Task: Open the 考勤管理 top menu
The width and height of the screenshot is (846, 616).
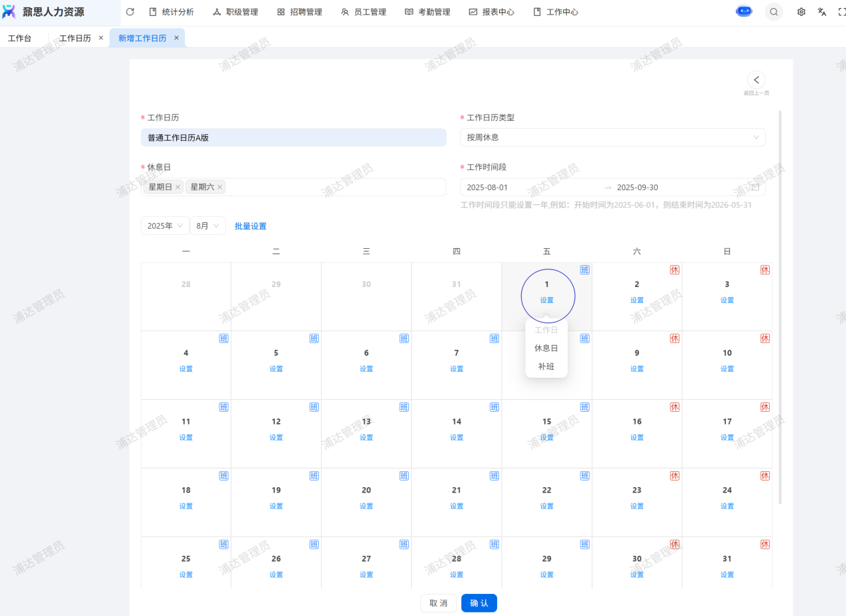Action: 428,12
